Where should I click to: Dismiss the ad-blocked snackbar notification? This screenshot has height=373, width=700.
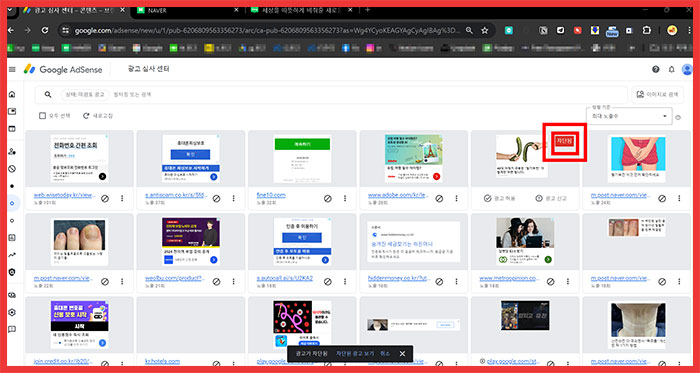point(402,354)
